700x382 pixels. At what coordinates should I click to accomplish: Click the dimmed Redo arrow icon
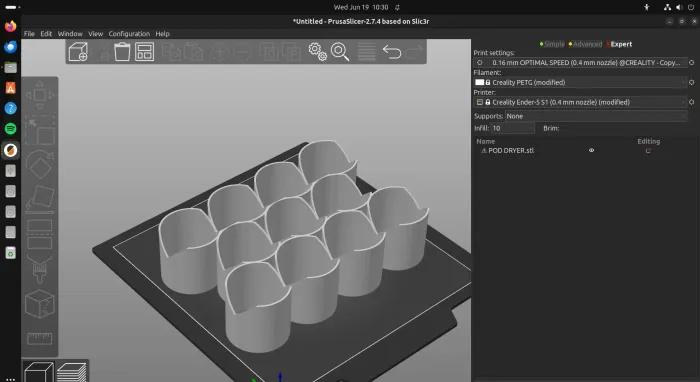[x=414, y=52]
